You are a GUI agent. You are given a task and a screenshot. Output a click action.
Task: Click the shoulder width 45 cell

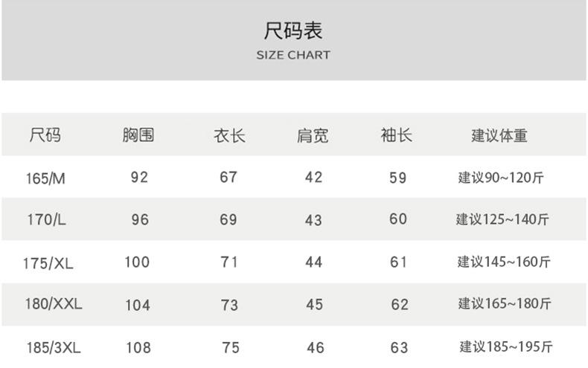pyautogui.click(x=314, y=305)
